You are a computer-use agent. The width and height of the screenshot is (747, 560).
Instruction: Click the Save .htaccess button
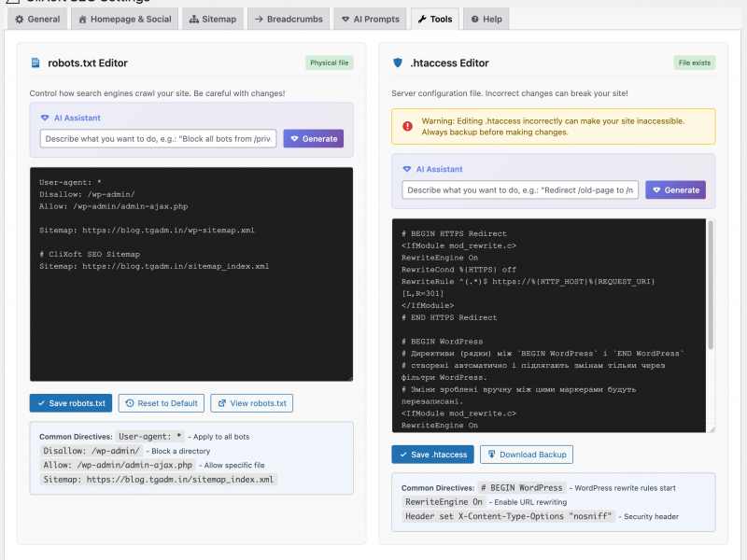[x=432, y=455]
